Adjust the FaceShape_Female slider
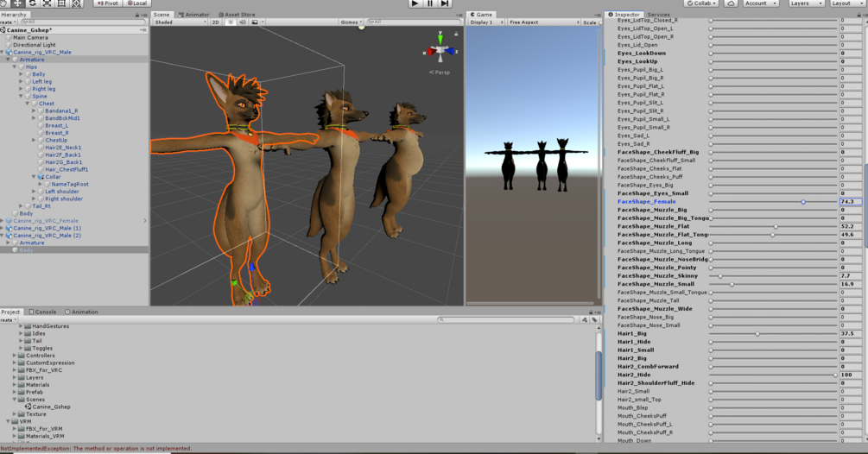Screen dimensions: 868x454 773,202
